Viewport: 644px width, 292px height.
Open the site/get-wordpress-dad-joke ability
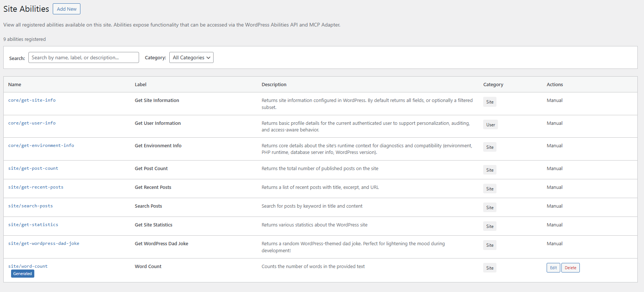[x=44, y=243]
